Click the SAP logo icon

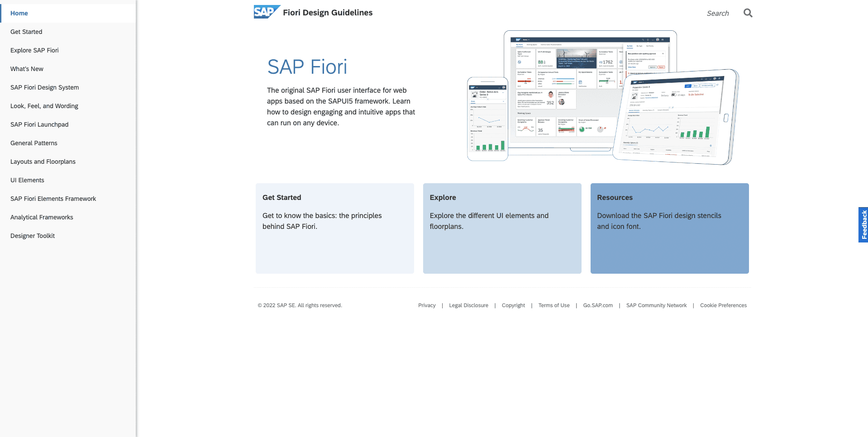[267, 12]
